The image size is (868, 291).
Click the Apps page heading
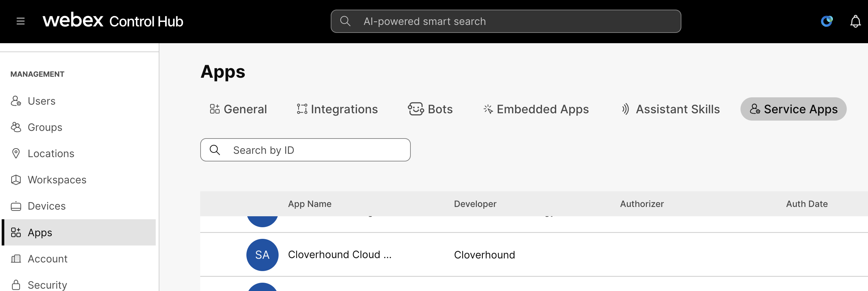click(223, 72)
